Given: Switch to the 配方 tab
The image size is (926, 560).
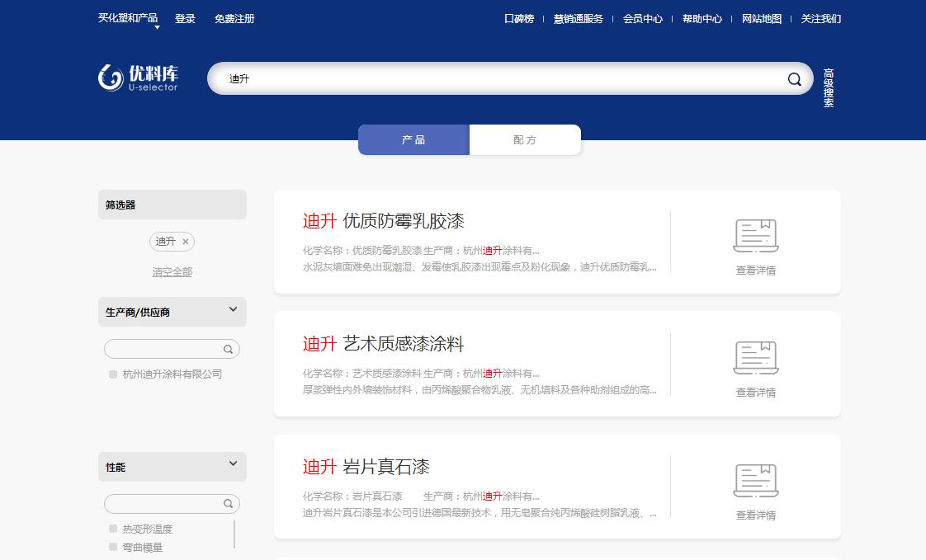Looking at the screenshot, I should point(525,140).
